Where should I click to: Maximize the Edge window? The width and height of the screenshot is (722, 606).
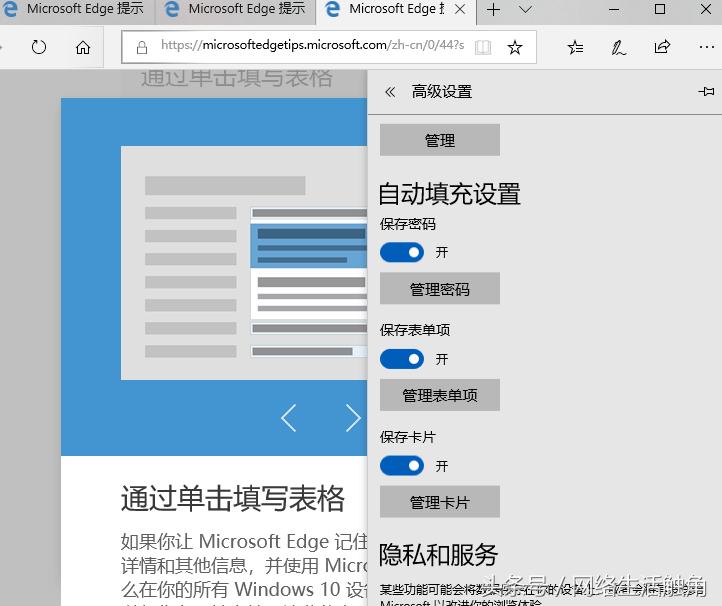pos(660,10)
